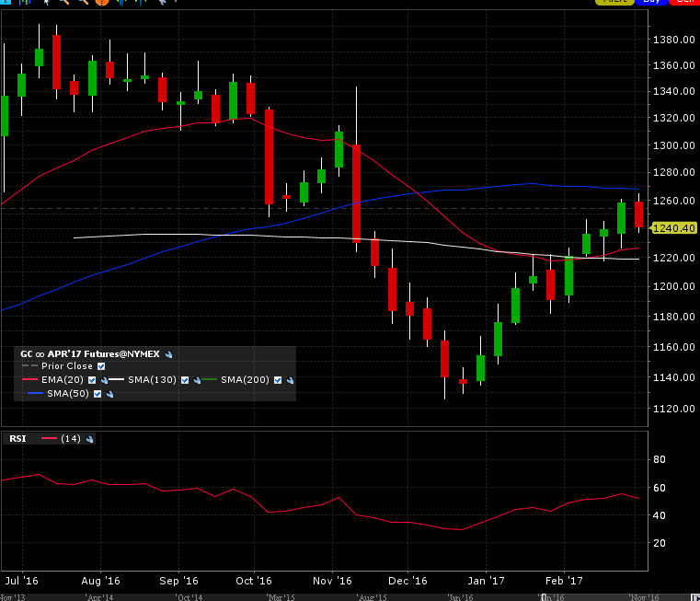700x601 pixels.
Task: Configure SMA(50) using its wrench icon
Action: coord(109,394)
